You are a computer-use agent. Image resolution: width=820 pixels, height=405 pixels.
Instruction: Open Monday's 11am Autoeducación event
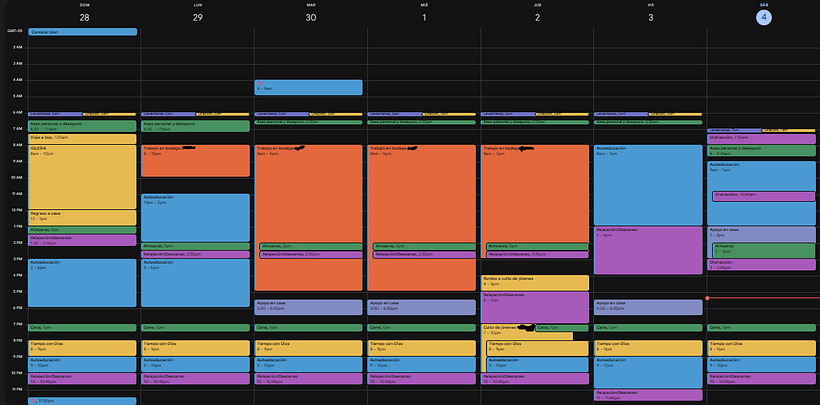[195, 216]
